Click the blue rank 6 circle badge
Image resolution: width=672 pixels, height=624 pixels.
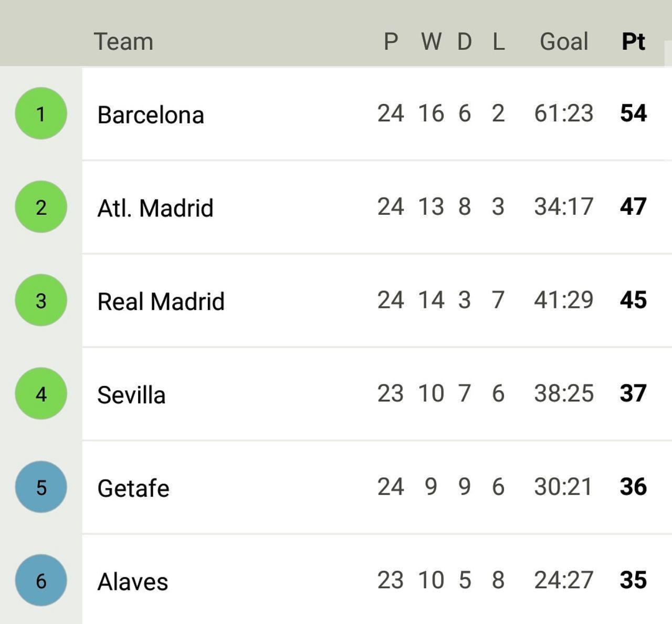41,580
